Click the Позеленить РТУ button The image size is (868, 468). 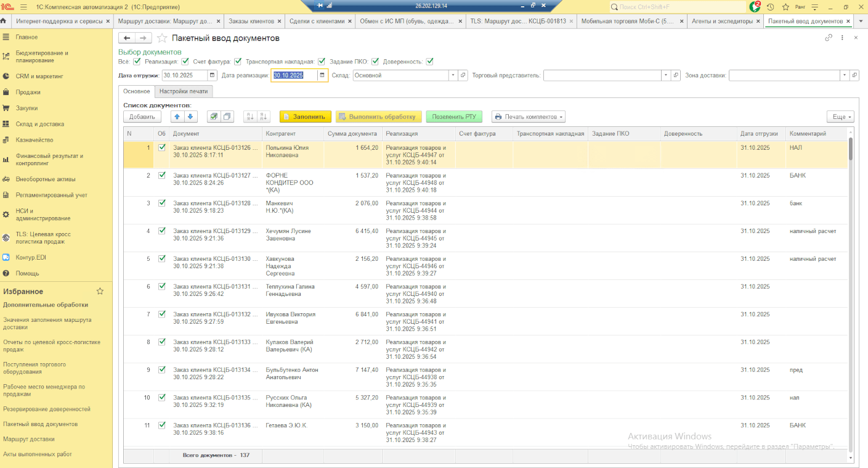click(x=454, y=117)
